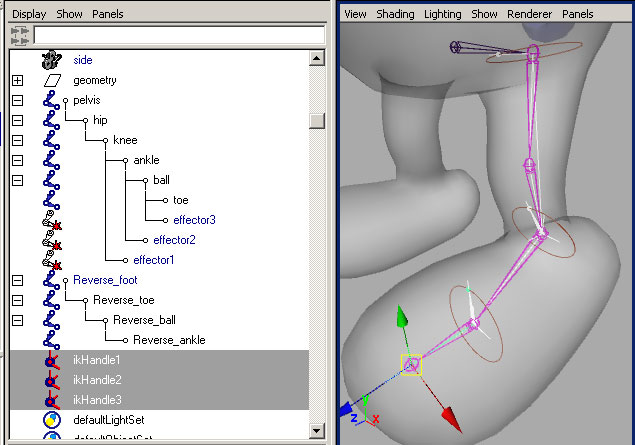Click the outliner search text field
Screen dimensions: 635x445
tap(178, 34)
